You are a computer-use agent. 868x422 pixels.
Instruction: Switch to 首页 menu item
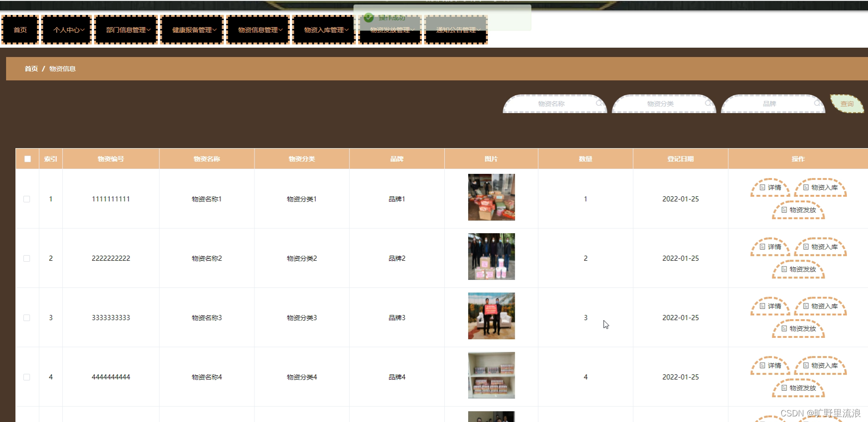(20, 29)
